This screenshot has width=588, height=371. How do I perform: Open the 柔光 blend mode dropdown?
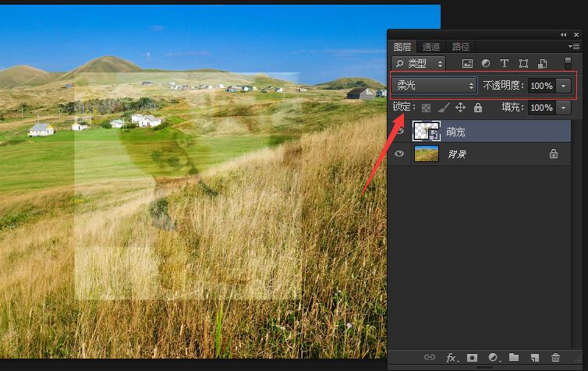(x=435, y=86)
